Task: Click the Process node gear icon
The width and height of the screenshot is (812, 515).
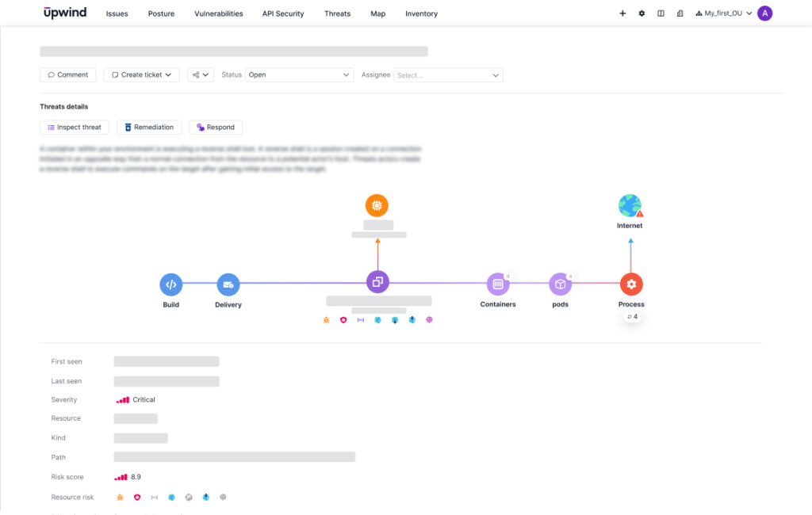Action: (x=631, y=284)
